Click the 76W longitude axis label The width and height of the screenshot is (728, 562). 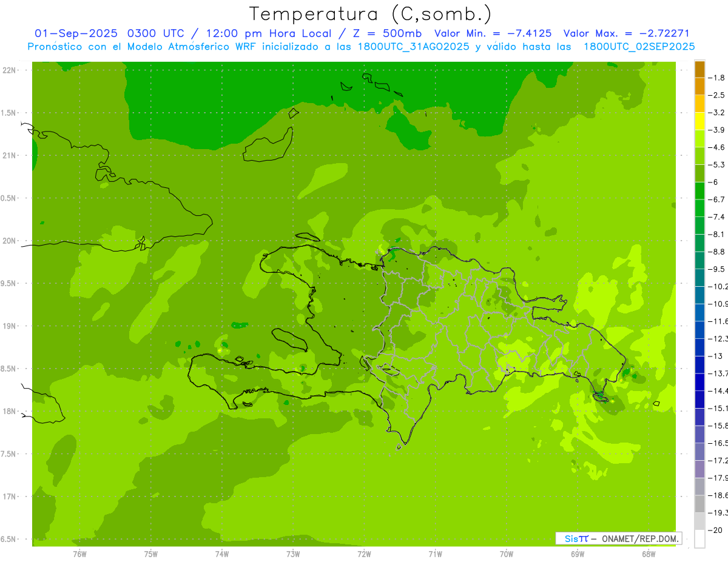pyautogui.click(x=79, y=554)
